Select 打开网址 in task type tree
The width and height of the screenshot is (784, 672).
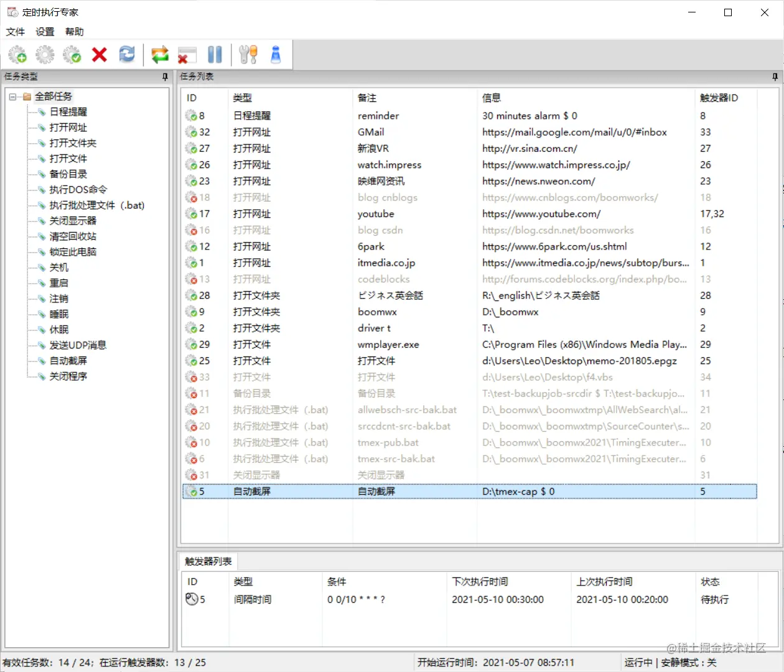tap(68, 128)
